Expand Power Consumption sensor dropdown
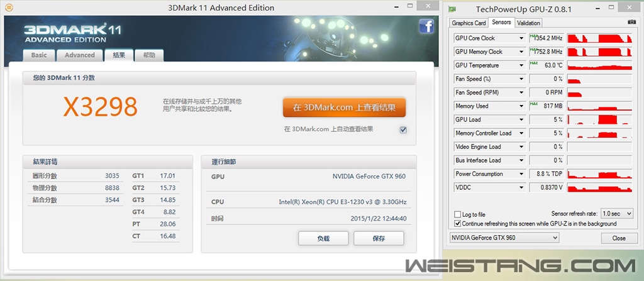 521,174
